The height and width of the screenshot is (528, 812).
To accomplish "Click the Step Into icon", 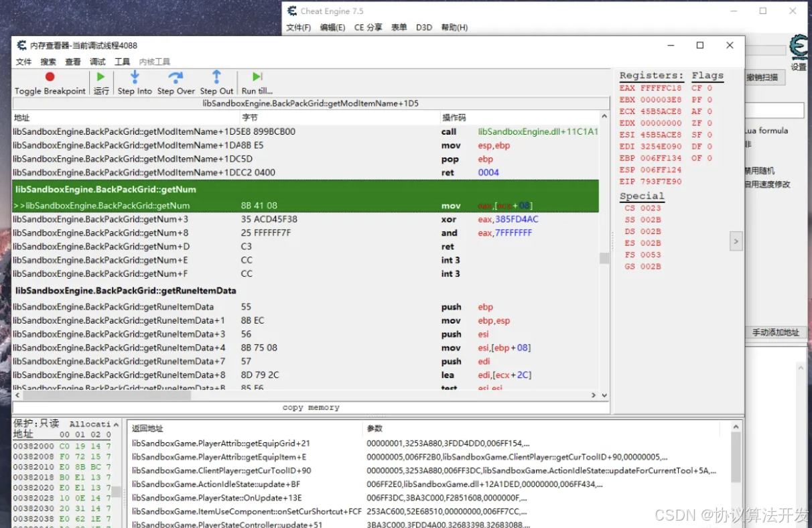I will click(x=135, y=76).
